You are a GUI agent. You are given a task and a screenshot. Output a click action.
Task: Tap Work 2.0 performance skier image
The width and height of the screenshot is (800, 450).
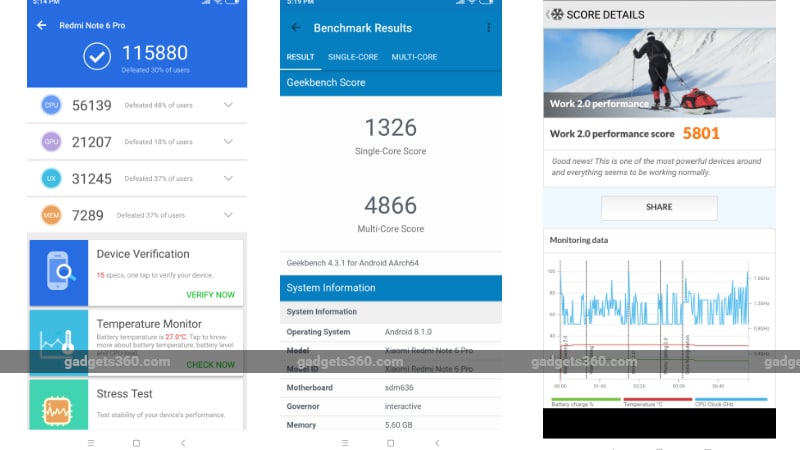(x=659, y=73)
